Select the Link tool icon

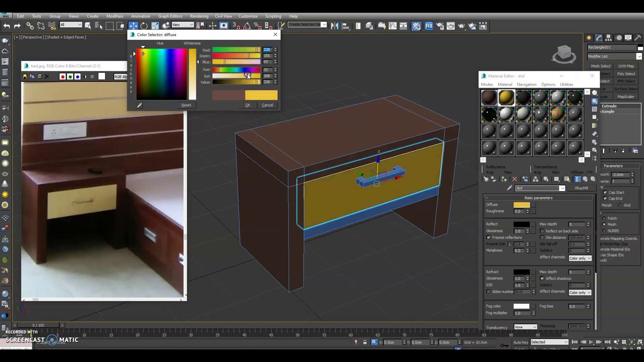30,26
